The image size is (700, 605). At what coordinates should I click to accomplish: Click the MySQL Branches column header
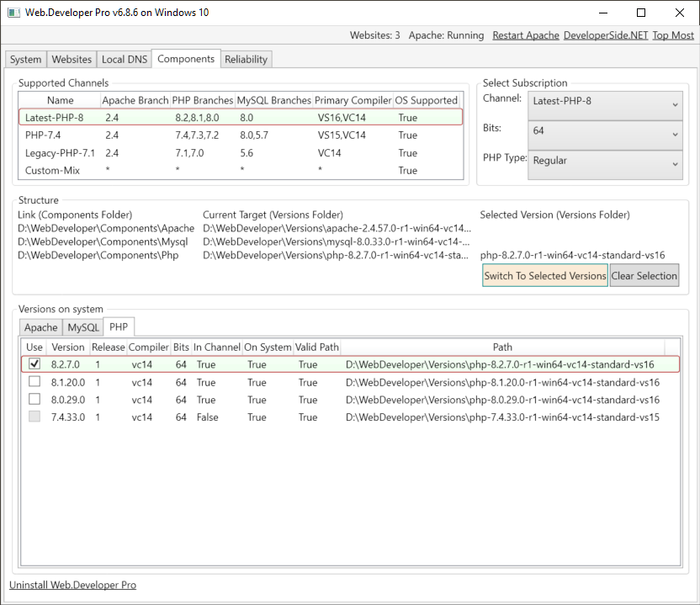point(273,100)
